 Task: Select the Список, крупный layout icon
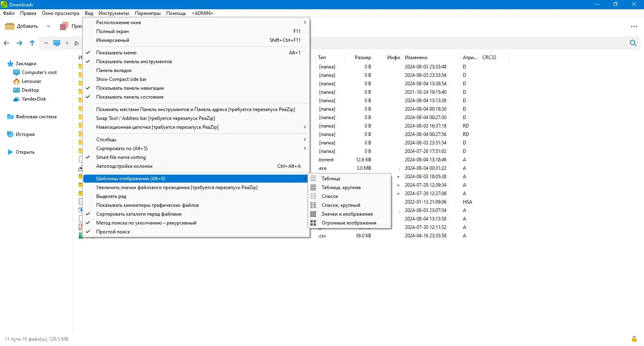(313, 205)
